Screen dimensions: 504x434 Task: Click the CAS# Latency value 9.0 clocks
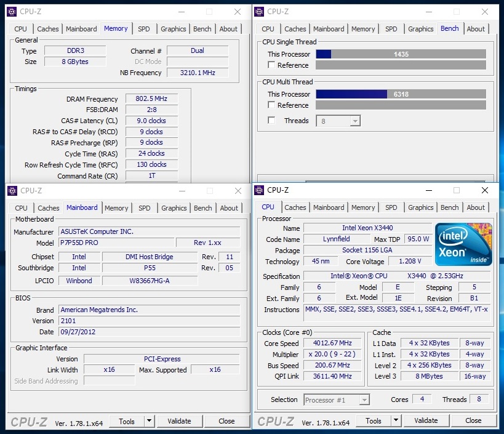click(x=151, y=121)
